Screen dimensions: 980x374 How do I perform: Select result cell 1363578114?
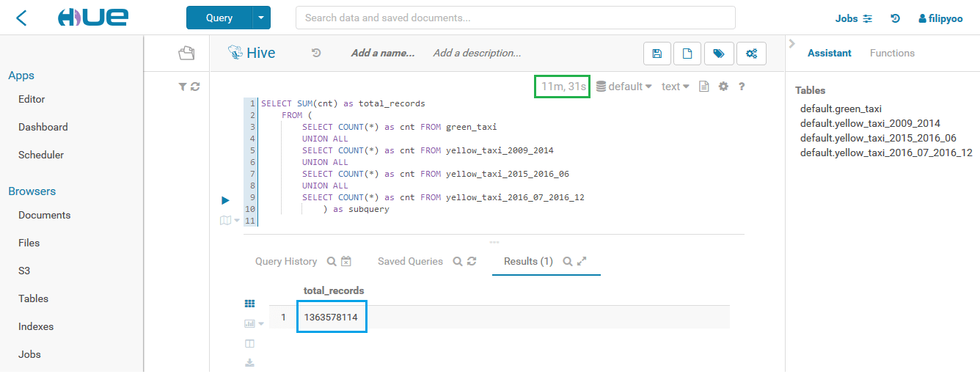pos(331,317)
